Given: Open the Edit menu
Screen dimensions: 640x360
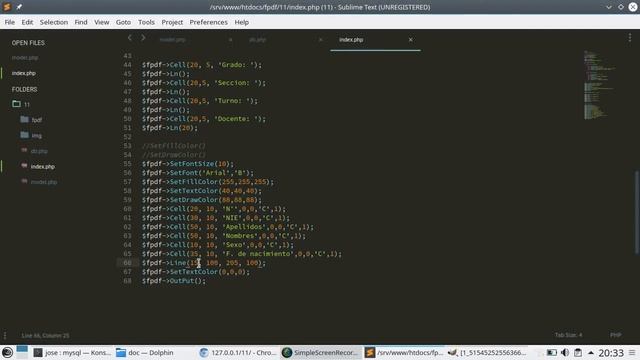Looking at the screenshot, I should (27, 22).
